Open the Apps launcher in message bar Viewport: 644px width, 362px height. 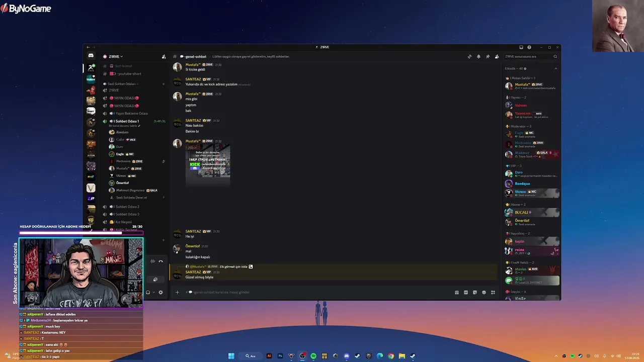tap(493, 292)
